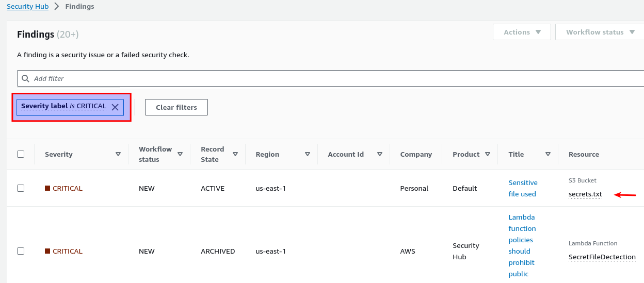Select all findings header checkbox
644x283 pixels.
(x=21, y=154)
